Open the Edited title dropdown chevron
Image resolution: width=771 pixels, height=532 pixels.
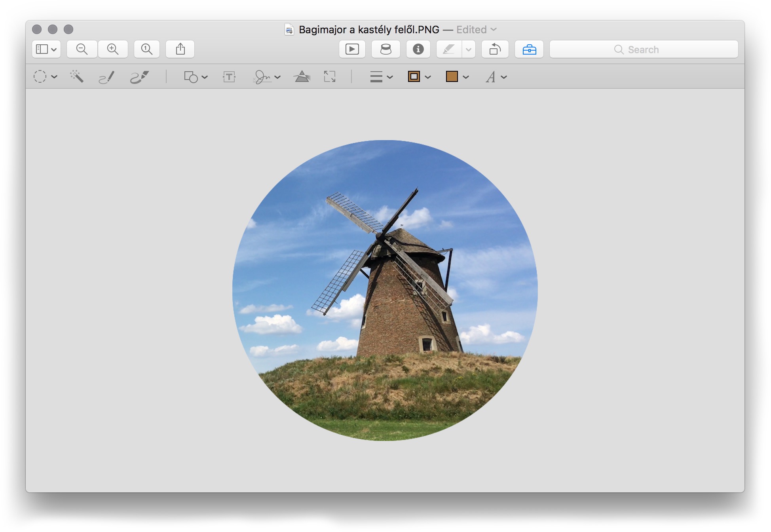pyautogui.click(x=494, y=29)
